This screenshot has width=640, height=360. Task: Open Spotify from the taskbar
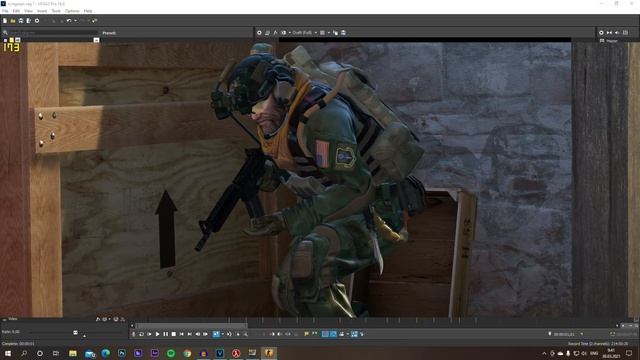pos(171,353)
